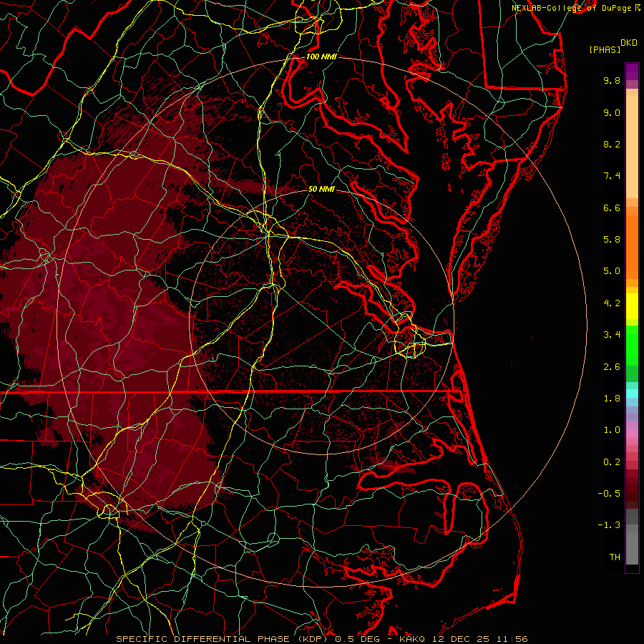Click the 8.2 scale value
This screenshot has height=644, width=644.
pyautogui.click(x=612, y=144)
